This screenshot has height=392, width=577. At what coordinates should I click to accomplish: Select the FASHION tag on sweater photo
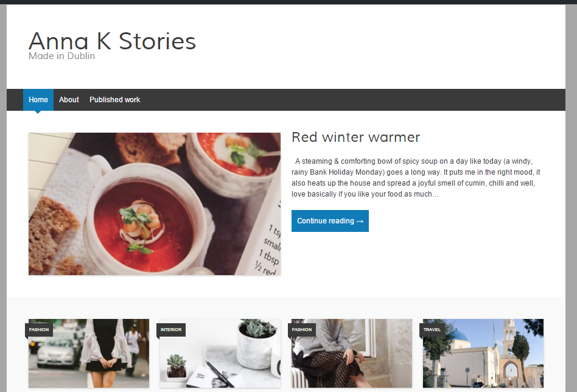[302, 330]
